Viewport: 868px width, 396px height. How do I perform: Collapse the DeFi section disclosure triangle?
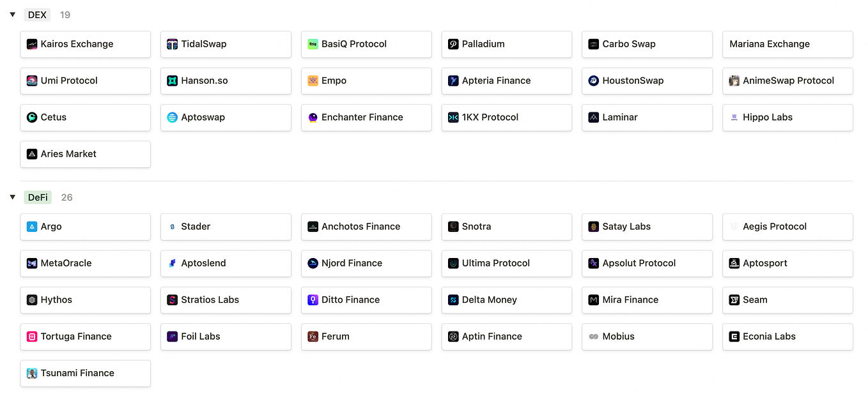point(12,197)
